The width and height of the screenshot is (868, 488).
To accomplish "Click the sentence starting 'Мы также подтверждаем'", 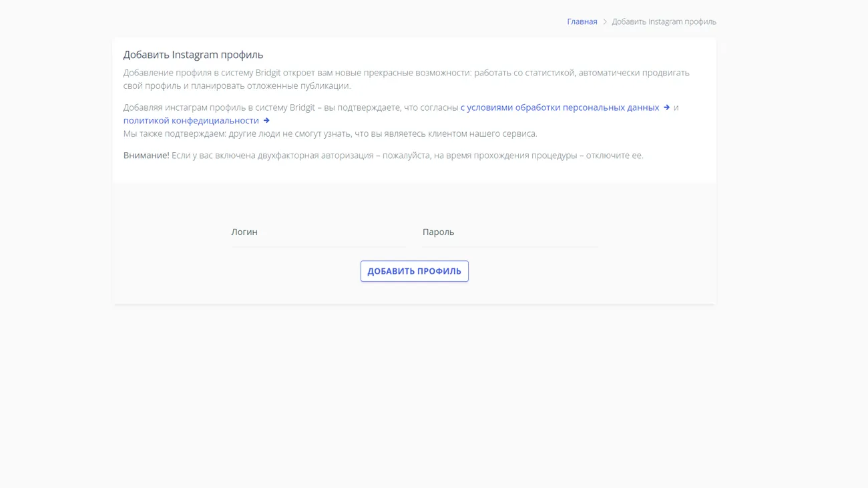I will pyautogui.click(x=330, y=134).
